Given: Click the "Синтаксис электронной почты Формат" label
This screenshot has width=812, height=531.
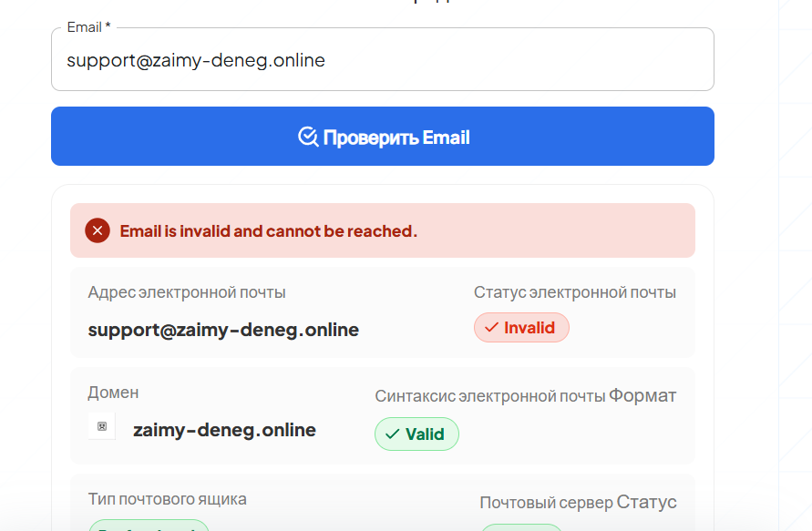Looking at the screenshot, I should click(x=526, y=396).
